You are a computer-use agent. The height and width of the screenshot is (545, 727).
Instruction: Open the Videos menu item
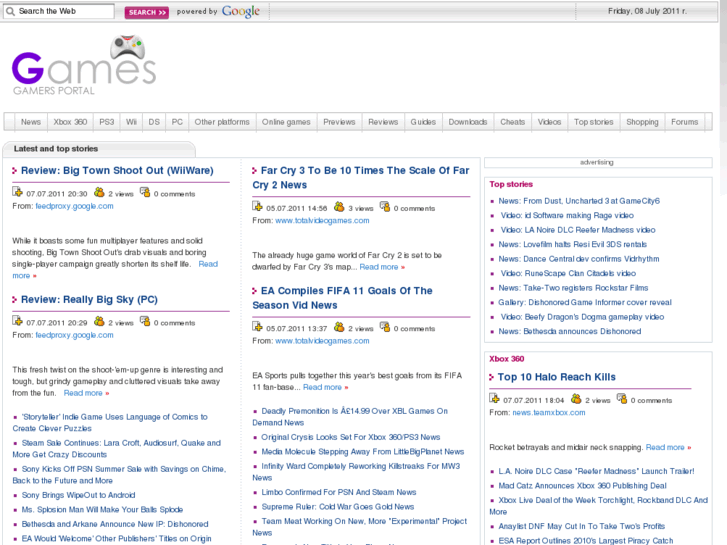tap(549, 122)
